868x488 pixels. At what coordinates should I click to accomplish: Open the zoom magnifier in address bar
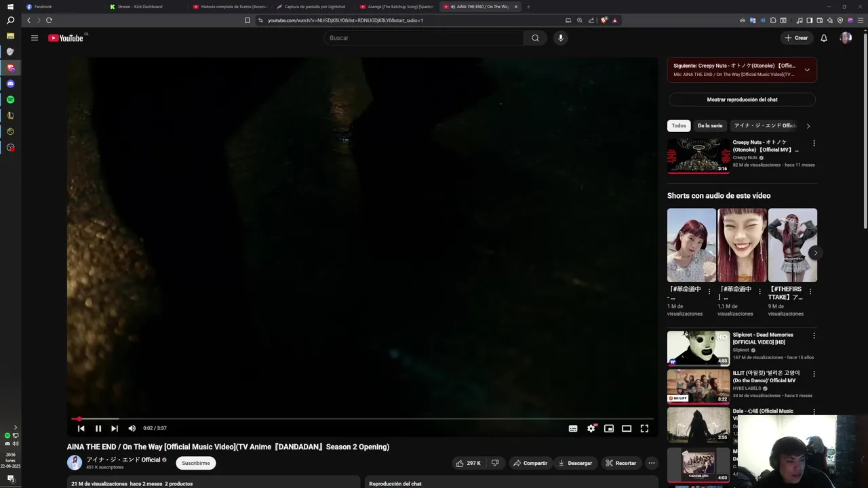(580, 20)
